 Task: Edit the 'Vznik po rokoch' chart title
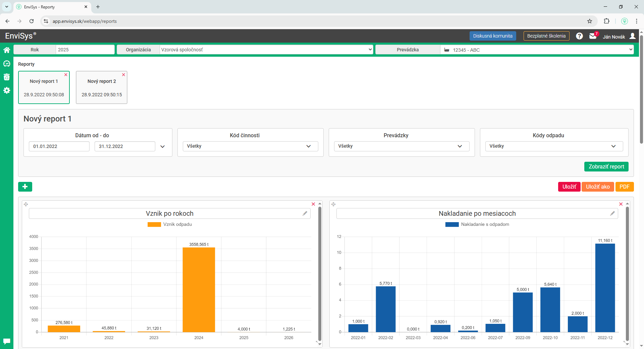(305, 213)
